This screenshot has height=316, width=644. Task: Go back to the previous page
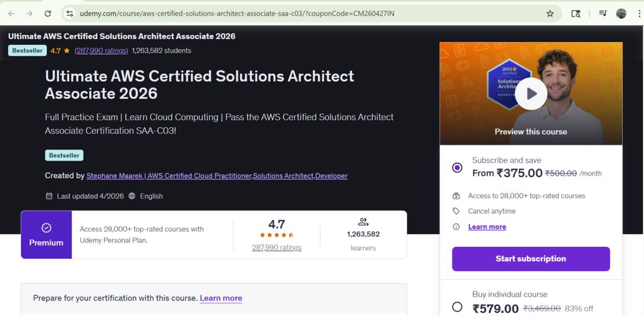pyautogui.click(x=11, y=14)
